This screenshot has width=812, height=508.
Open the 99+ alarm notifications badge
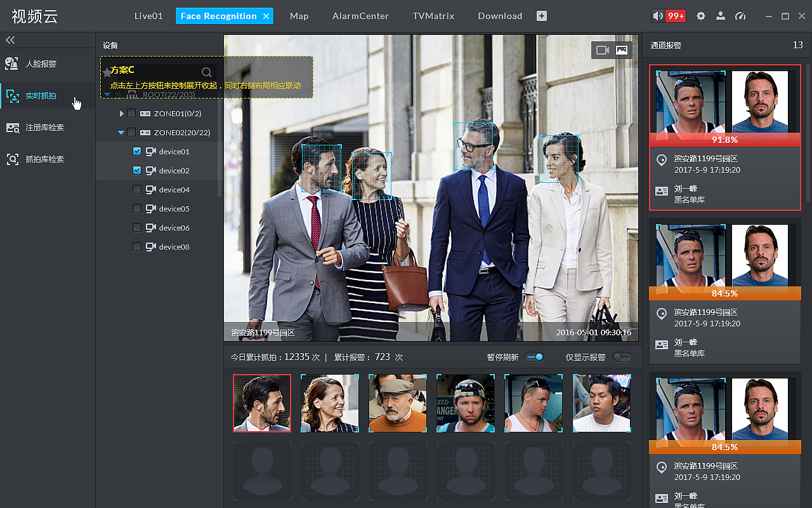(676, 16)
